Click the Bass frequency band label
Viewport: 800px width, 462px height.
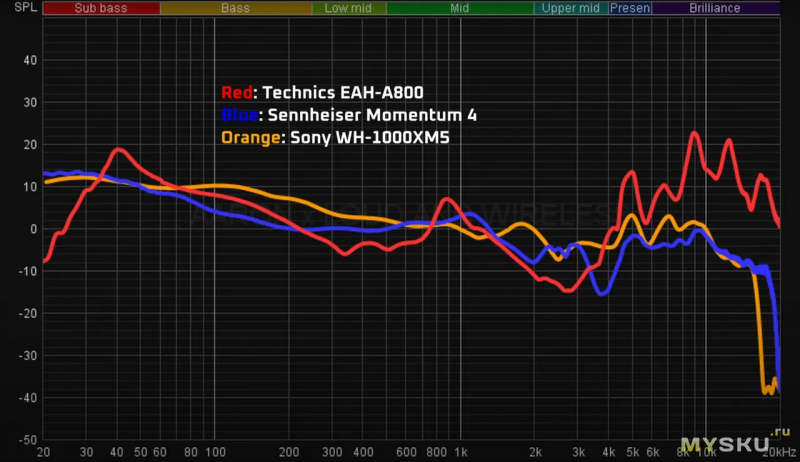click(236, 8)
